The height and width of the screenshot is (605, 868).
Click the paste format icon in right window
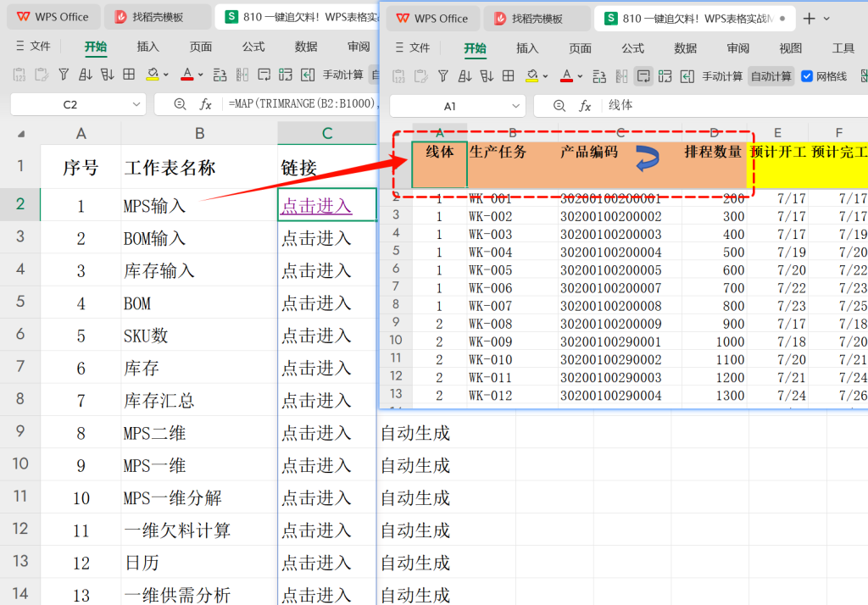(x=420, y=75)
